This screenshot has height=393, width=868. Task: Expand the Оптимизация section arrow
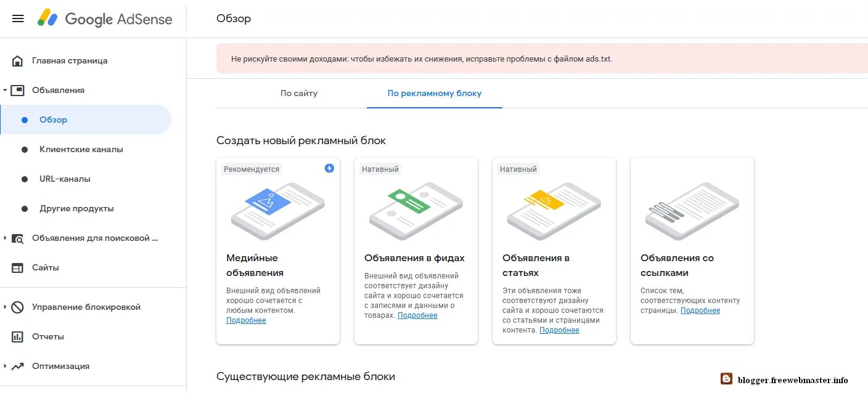pyautogui.click(x=5, y=366)
